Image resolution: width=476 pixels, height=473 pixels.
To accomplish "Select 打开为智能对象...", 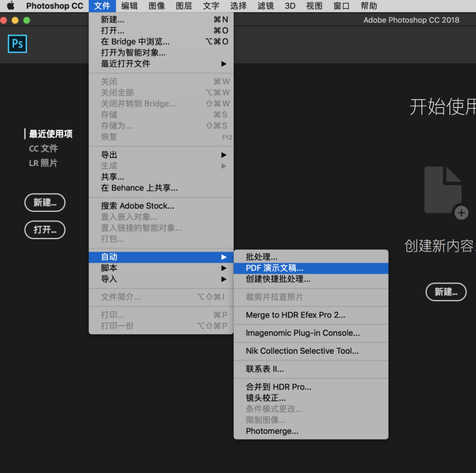I will (161, 52).
